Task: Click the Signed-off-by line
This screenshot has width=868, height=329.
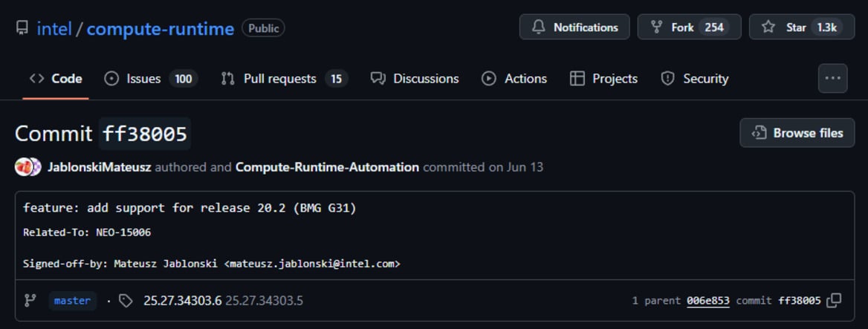Action: (212, 264)
